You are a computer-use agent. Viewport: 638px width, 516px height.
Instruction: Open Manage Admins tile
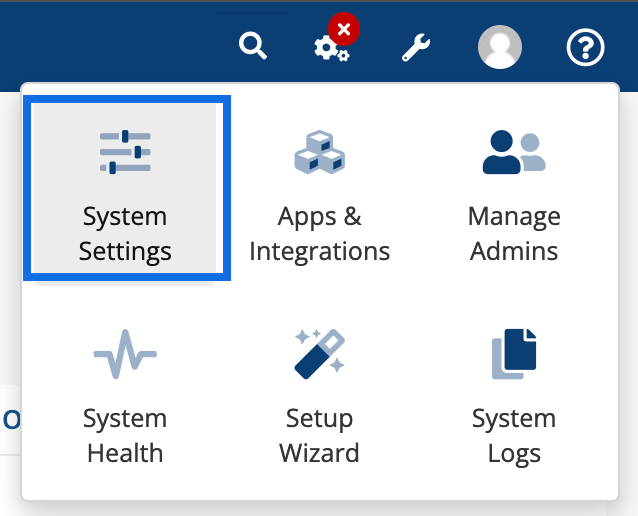point(514,195)
